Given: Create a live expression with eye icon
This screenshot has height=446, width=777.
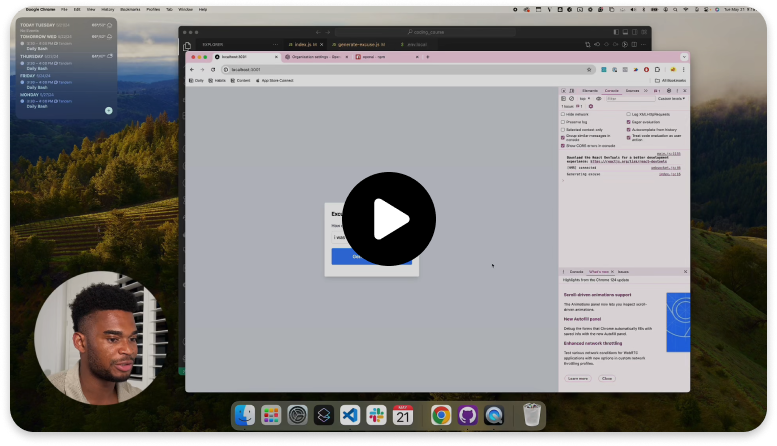Looking at the screenshot, I should tap(599, 99).
